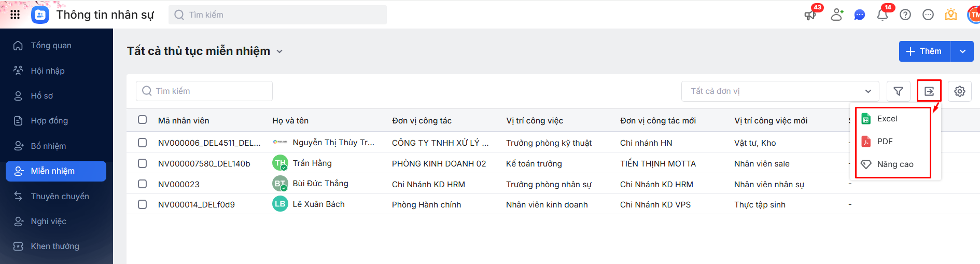
Task: Toggle the select-all header checkbox
Action: 143,120
